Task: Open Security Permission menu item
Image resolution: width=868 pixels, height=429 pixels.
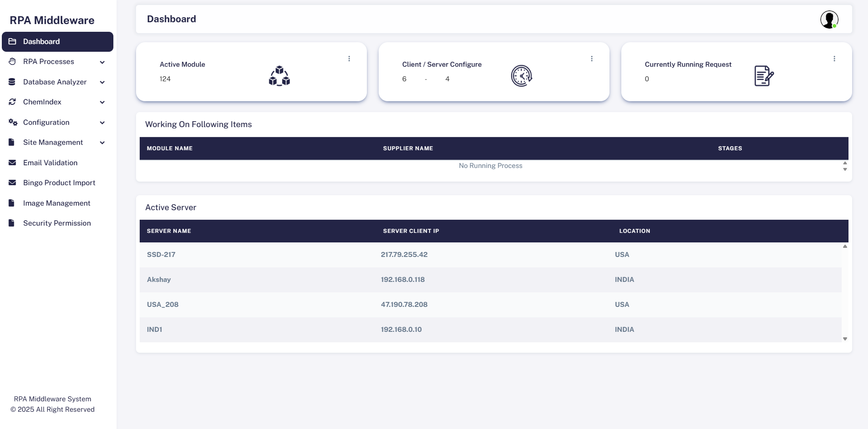Action: coord(57,223)
